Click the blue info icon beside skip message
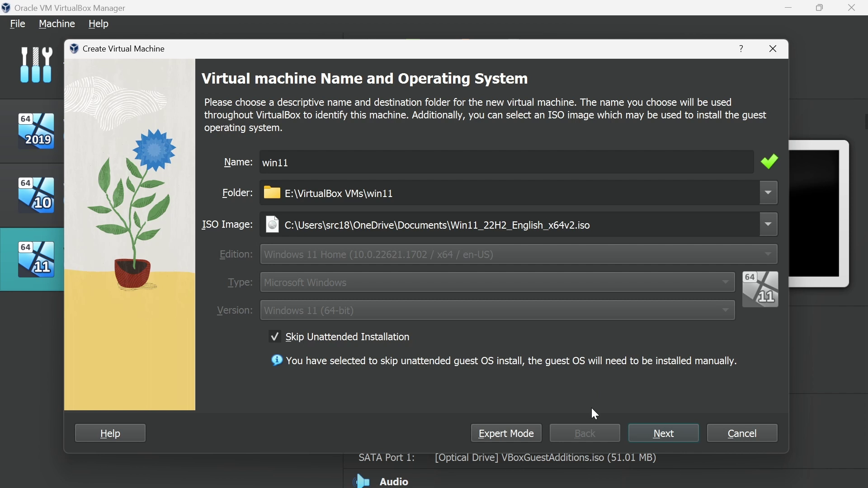Screen dimensions: 868x488 (277, 361)
